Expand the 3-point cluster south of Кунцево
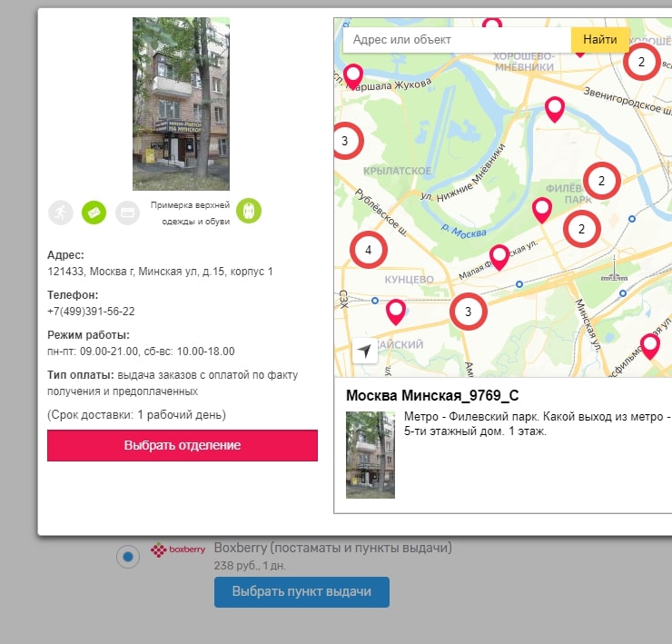This screenshot has width=672, height=644. pyautogui.click(x=468, y=312)
